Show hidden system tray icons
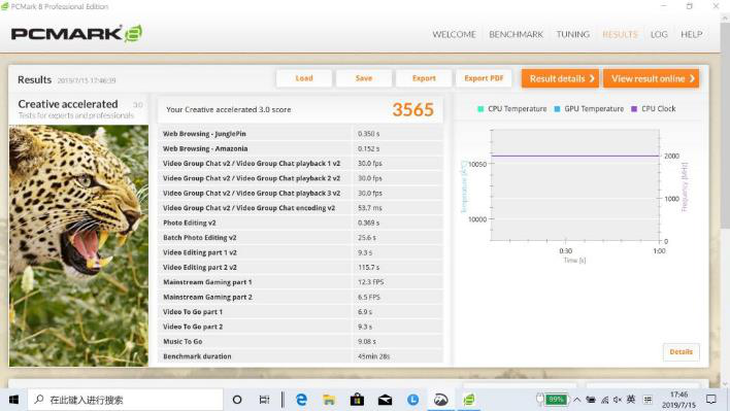Screen dimensions: 730x411 coord(577,399)
